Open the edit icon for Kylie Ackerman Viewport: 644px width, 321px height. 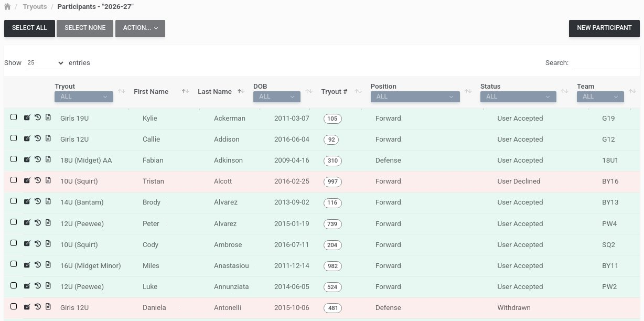click(27, 117)
